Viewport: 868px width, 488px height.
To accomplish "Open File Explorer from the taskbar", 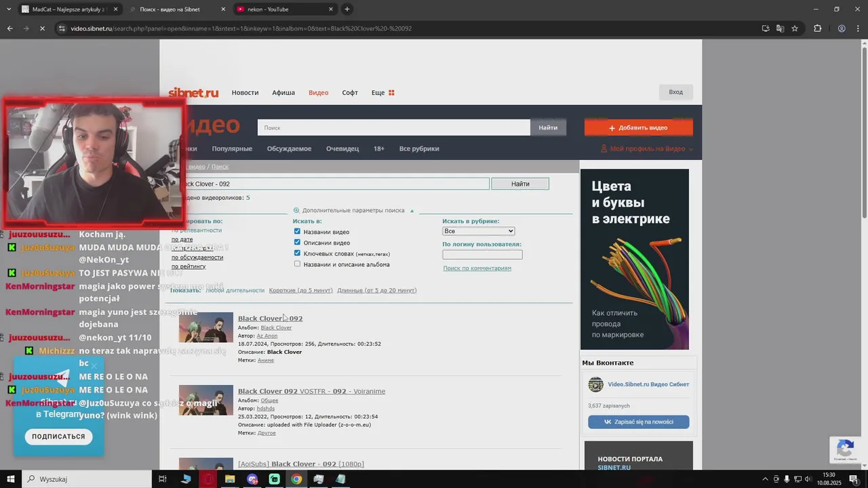I will pyautogui.click(x=230, y=479).
